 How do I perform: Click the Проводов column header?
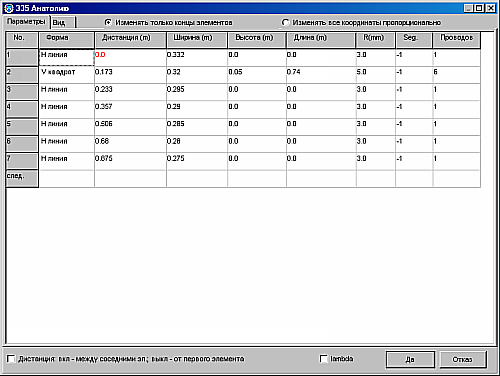coord(457,40)
